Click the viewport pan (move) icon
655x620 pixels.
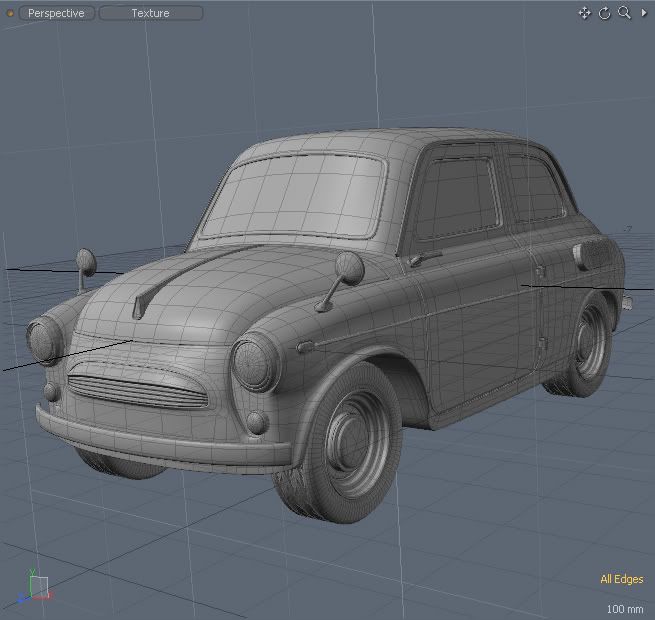coord(584,13)
